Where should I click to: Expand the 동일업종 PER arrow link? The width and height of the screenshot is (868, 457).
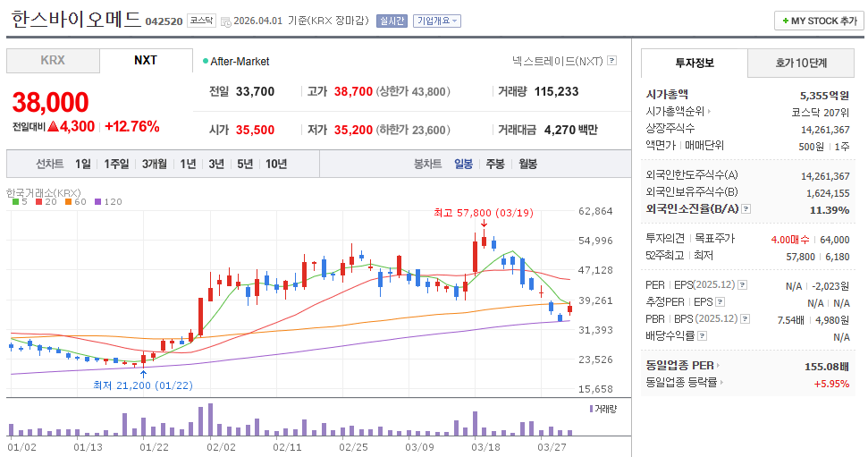pyautogui.click(x=718, y=366)
